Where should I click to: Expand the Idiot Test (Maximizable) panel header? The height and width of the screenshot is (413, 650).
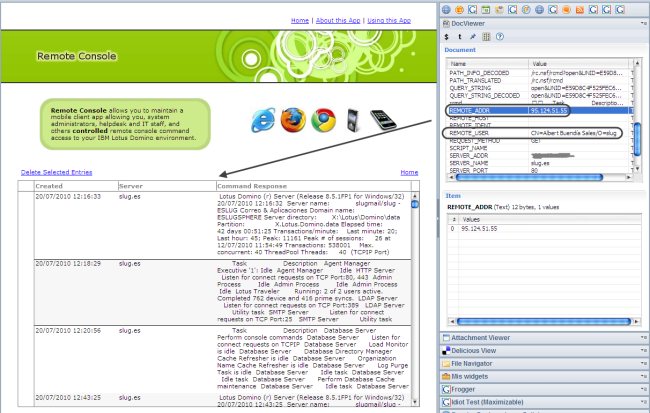544,402
